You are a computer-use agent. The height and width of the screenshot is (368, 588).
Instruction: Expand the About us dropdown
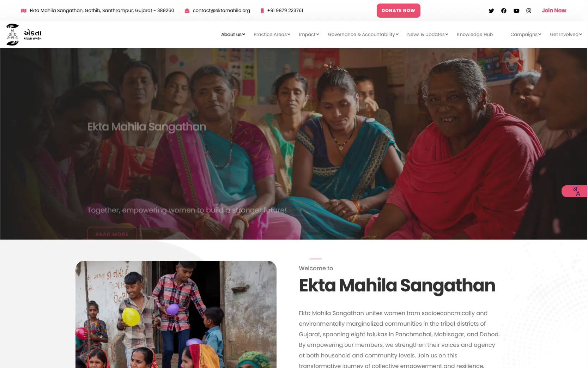tap(233, 34)
